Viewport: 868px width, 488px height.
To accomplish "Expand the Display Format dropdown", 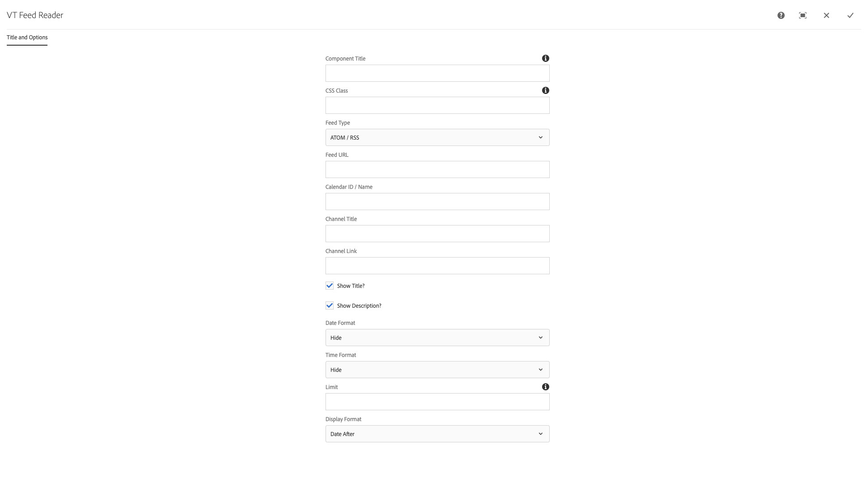I will pyautogui.click(x=437, y=434).
